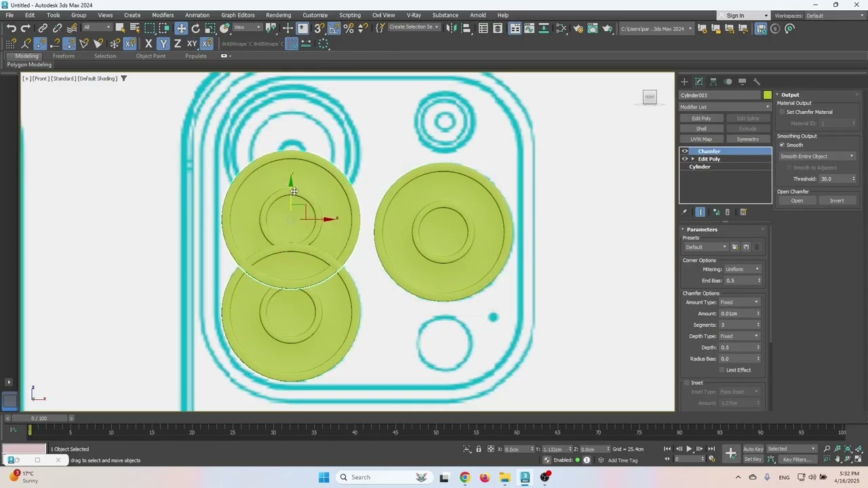Click the Open chamfer button
Screen dimensions: 868x488
point(797,201)
